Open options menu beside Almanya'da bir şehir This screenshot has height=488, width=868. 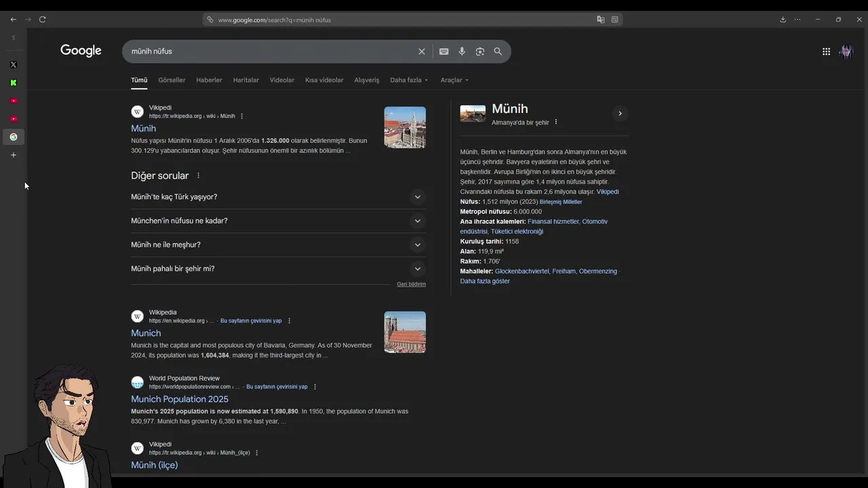556,122
